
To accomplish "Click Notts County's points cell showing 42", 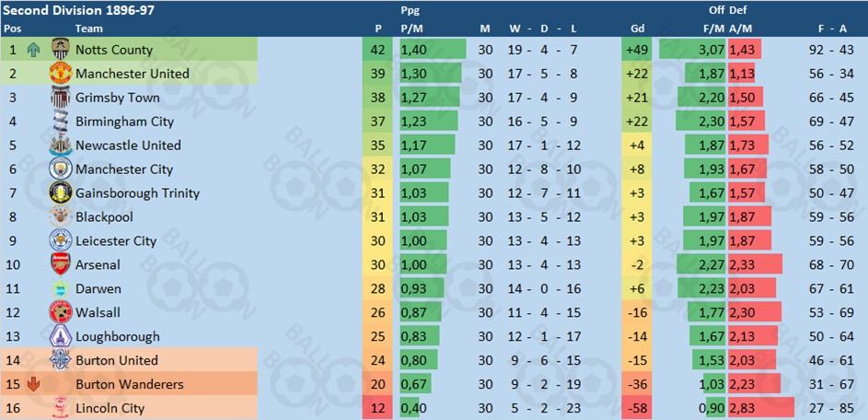I will coord(377,50).
